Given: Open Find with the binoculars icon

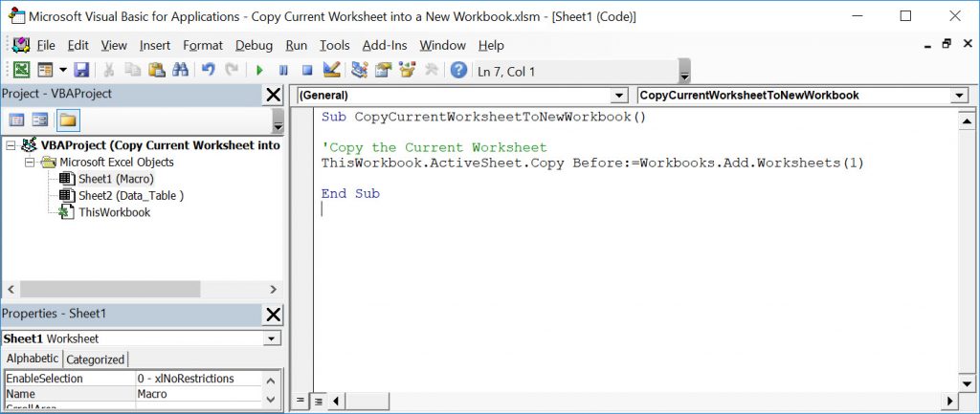Looking at the screenshot, I should 179,70.
